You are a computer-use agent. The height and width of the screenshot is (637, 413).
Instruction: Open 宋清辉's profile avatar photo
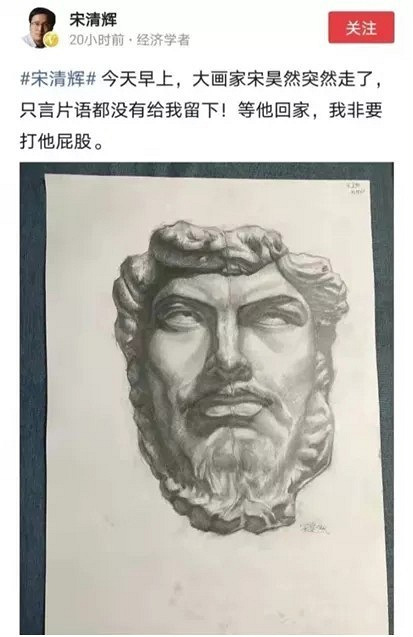coord(39,28)
